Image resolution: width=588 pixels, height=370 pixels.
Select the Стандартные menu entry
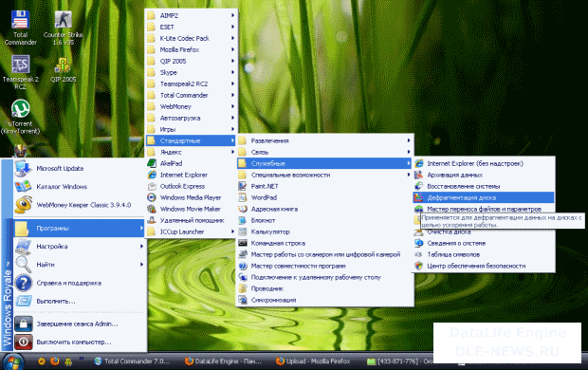pos(192,140)
